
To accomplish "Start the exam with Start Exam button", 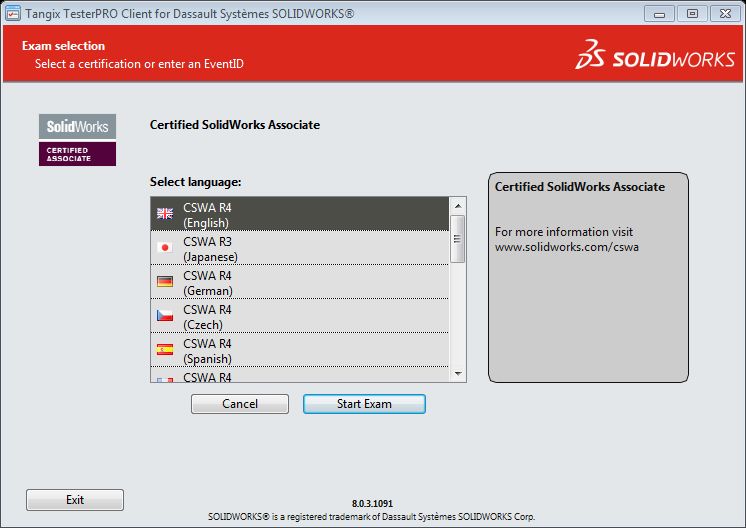I will [x=364, y=404].
